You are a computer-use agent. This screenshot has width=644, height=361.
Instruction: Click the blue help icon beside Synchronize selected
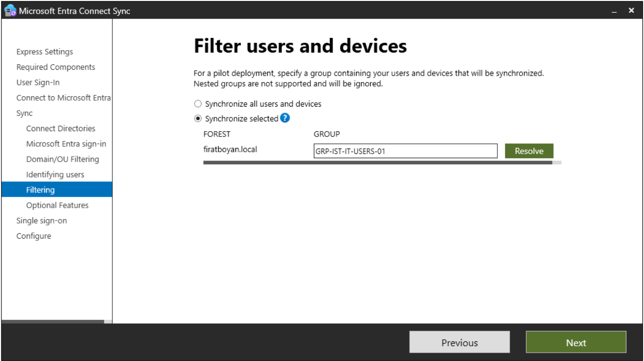285,118
